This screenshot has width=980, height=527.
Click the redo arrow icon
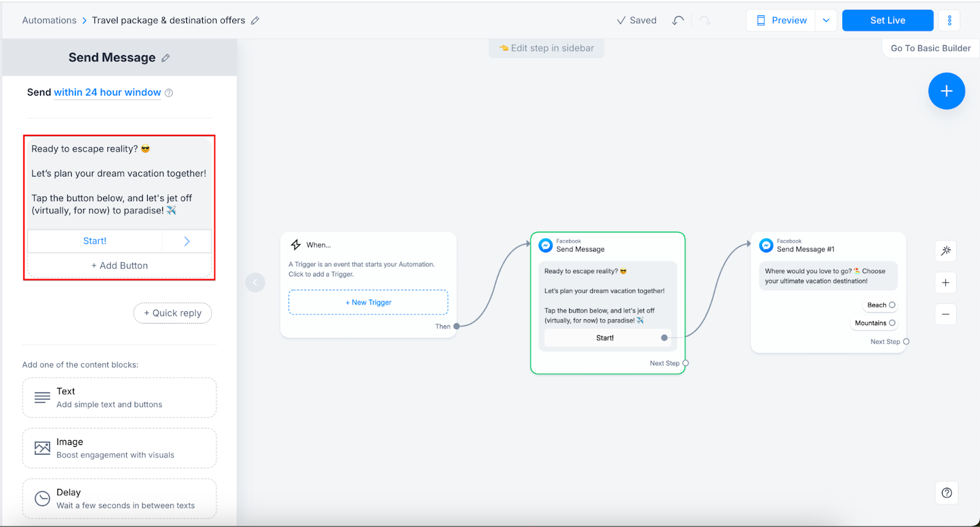pos(705,20)
